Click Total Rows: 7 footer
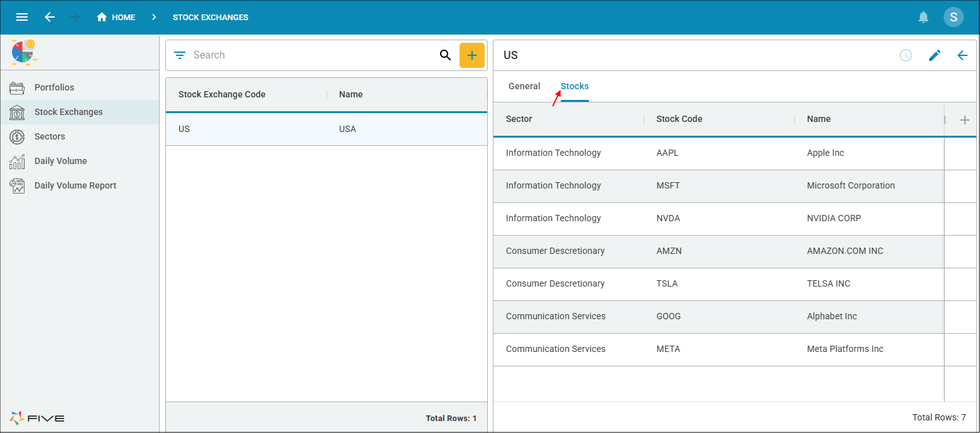Viewport: 980px width, 433px height. click(939, 417)
